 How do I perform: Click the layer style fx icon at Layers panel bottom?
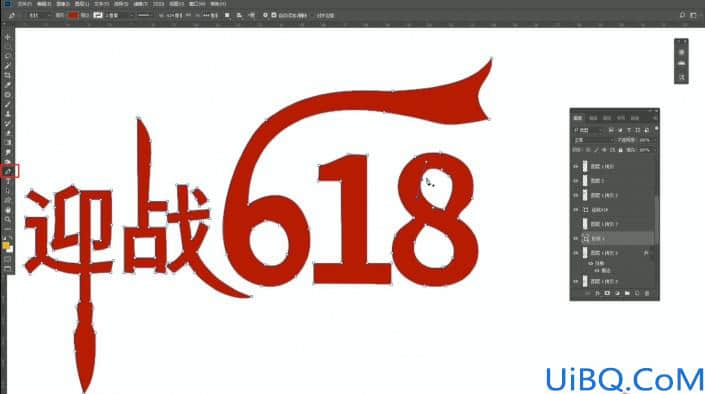coord(597,293)
